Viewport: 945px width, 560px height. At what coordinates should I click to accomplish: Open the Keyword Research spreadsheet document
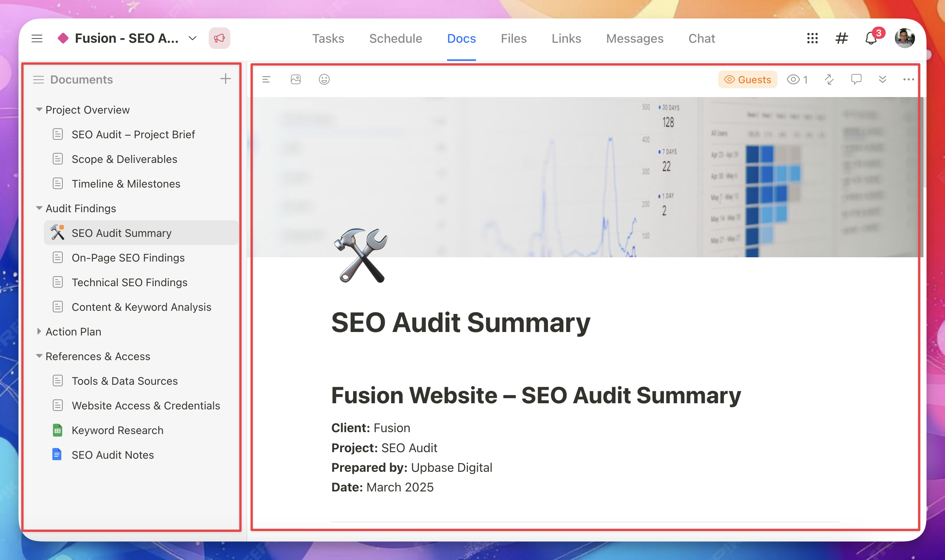(x=117, y=430)
